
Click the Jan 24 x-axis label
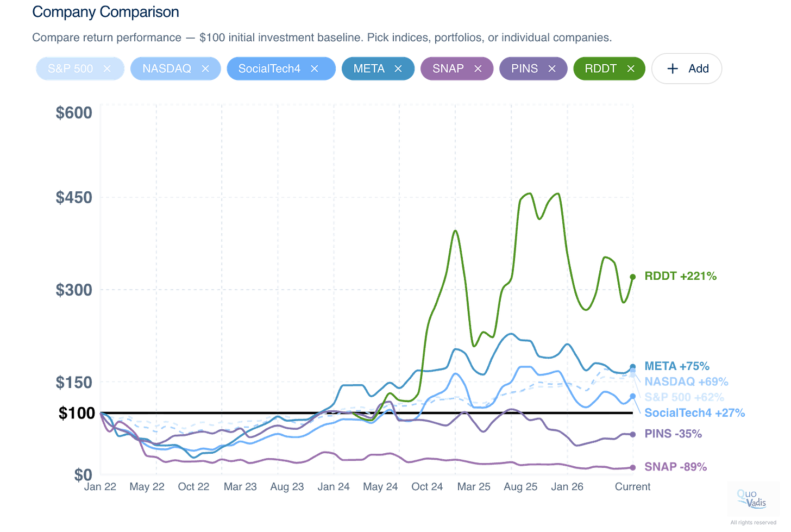tap(334, 486)
